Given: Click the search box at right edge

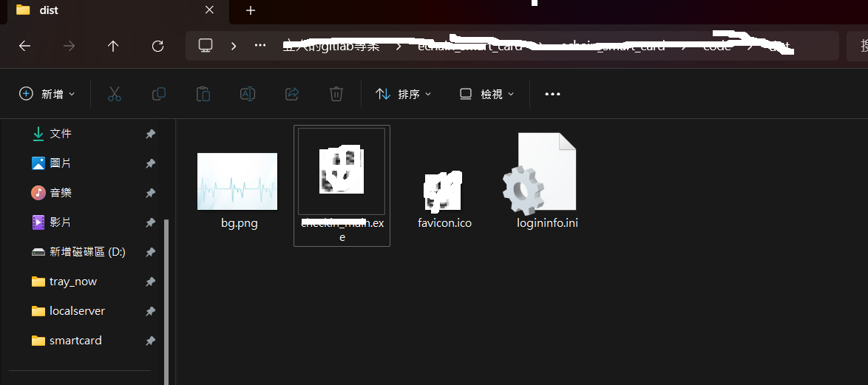Looking at the screenshot, I should click(x=858, y=46).
